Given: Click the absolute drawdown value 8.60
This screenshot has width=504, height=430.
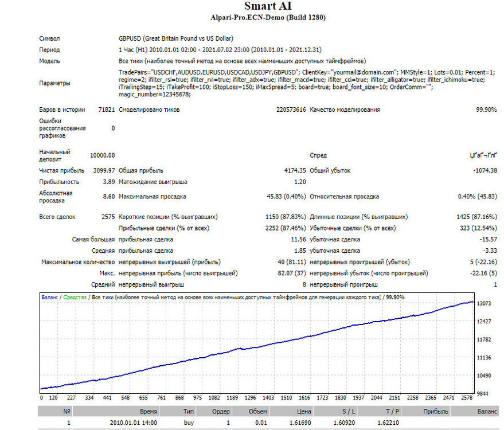Looking at the screenshot, I should (x=108, y=197).
